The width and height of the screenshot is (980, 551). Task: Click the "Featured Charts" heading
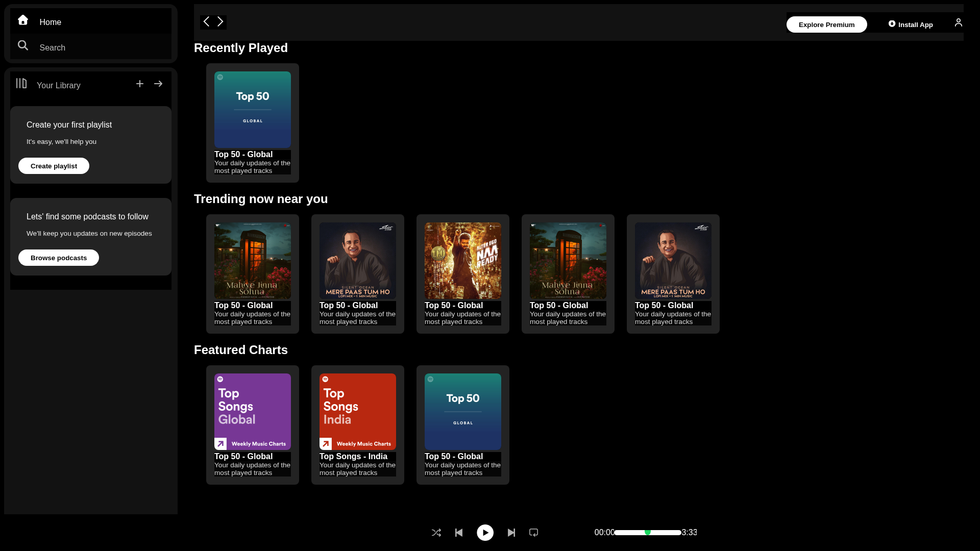pos(241,350)
